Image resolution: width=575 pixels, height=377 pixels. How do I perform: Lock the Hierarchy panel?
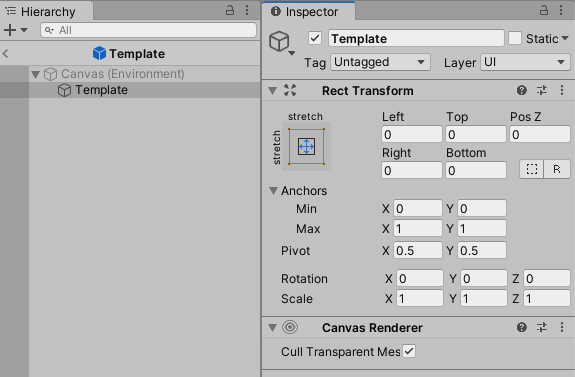click(230, 10)
